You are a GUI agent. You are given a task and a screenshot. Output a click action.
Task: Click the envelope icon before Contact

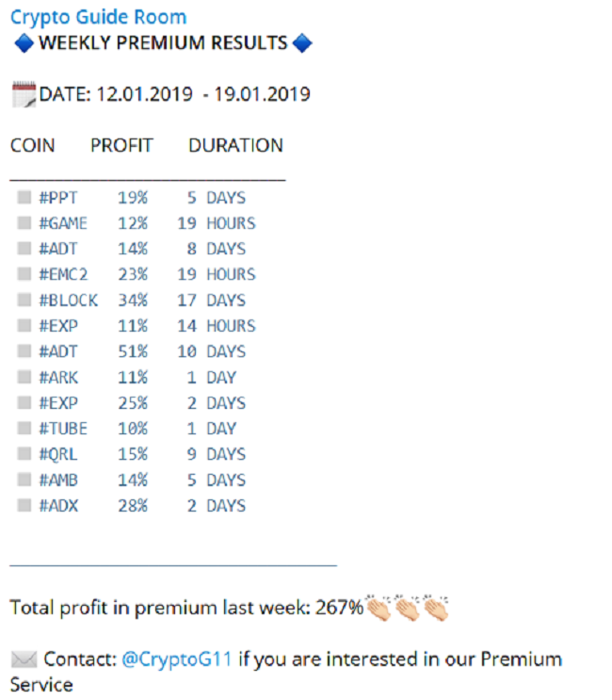[x=24, y=659]
